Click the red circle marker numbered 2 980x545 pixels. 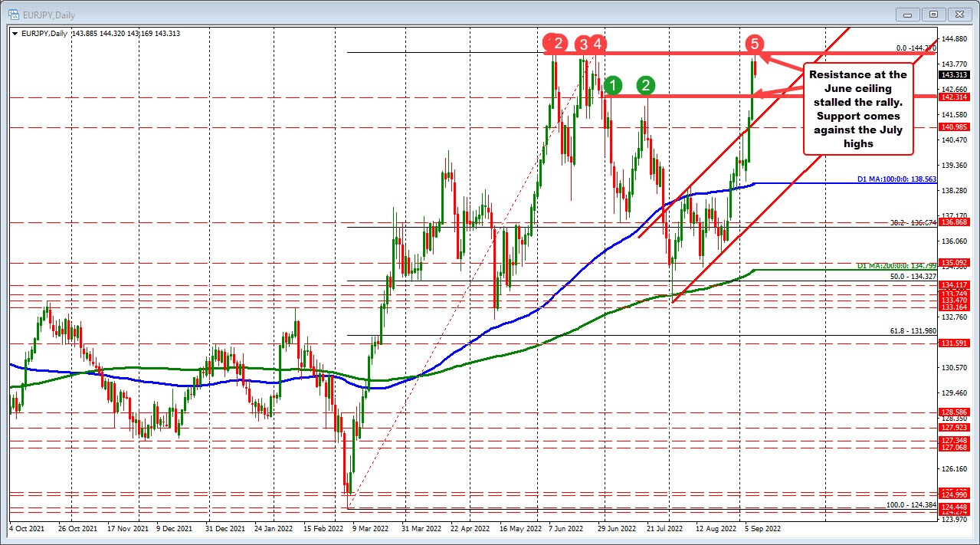pos(559,44)
